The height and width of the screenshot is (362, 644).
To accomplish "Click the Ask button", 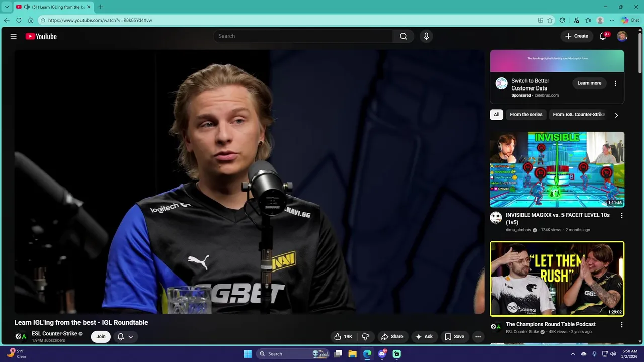I will [424, 337].
